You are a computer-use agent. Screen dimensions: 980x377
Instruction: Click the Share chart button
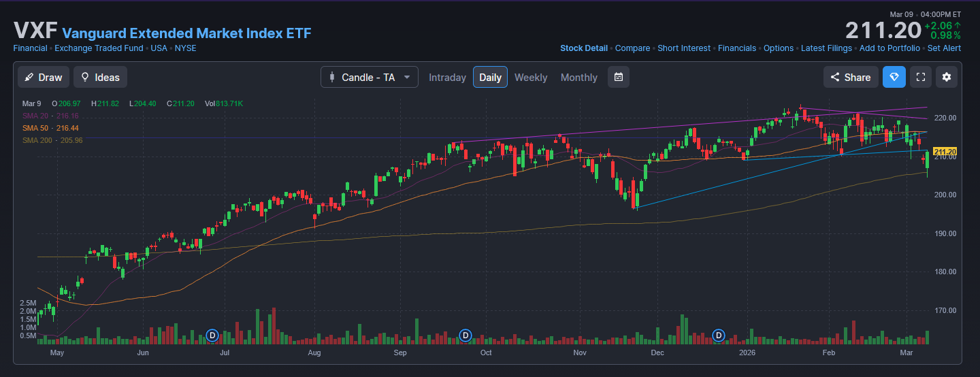[851, 77]
